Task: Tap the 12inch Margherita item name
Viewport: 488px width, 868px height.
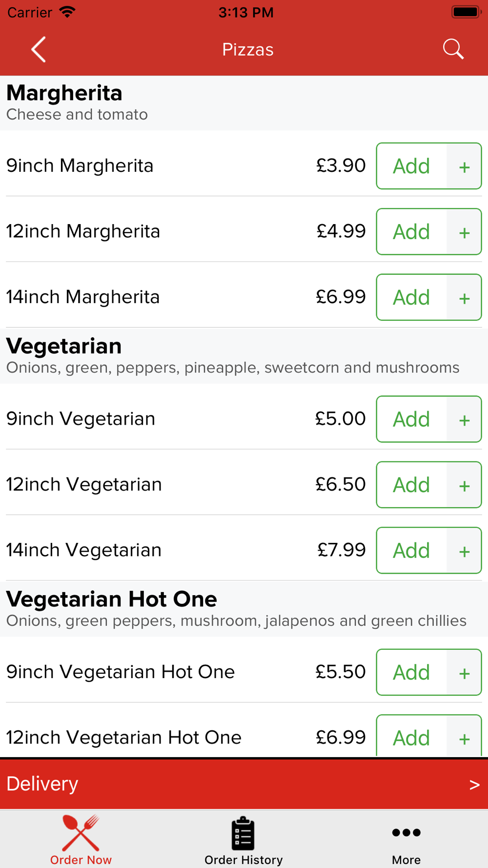Action: [x=83, y=231]
